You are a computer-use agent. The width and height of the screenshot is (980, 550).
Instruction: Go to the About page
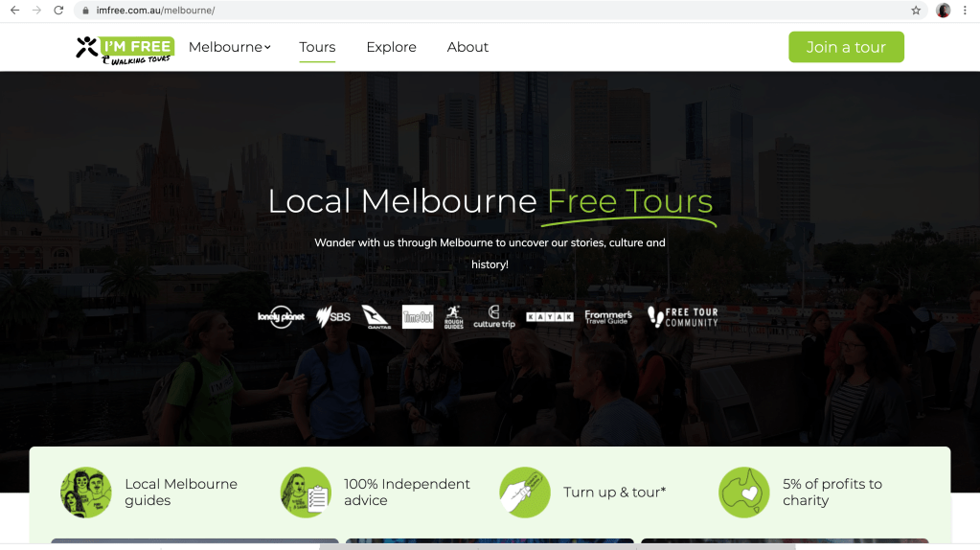pos(467,47)
